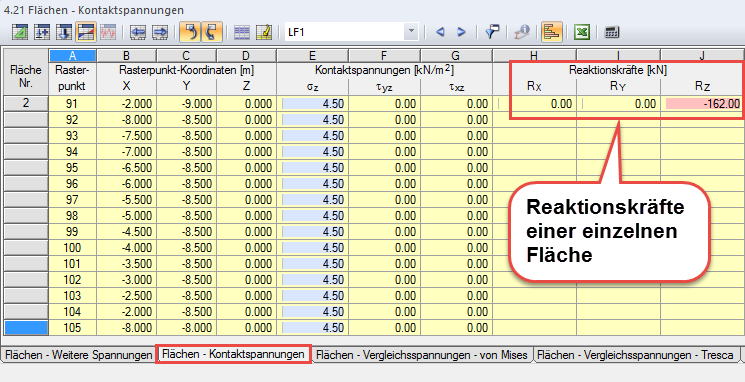Click the Rasterpunkt 102 cell
The image size is (745, 382).
72,280
